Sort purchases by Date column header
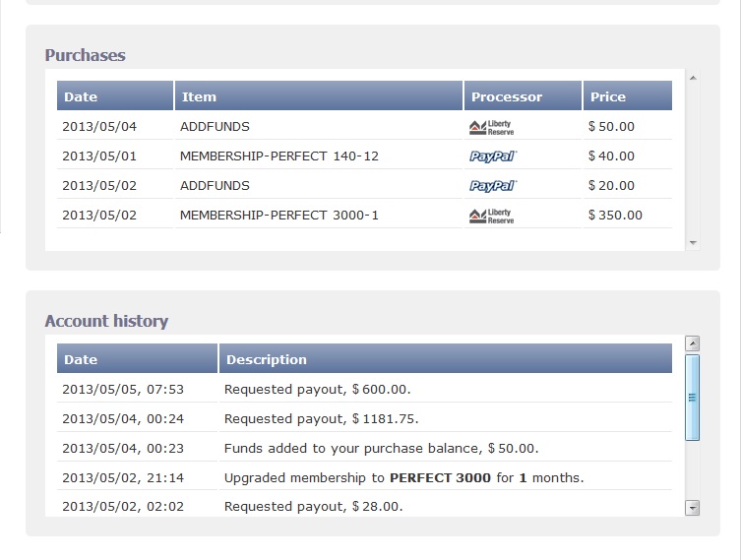This screenshot has height=560, width=741. 114,96
